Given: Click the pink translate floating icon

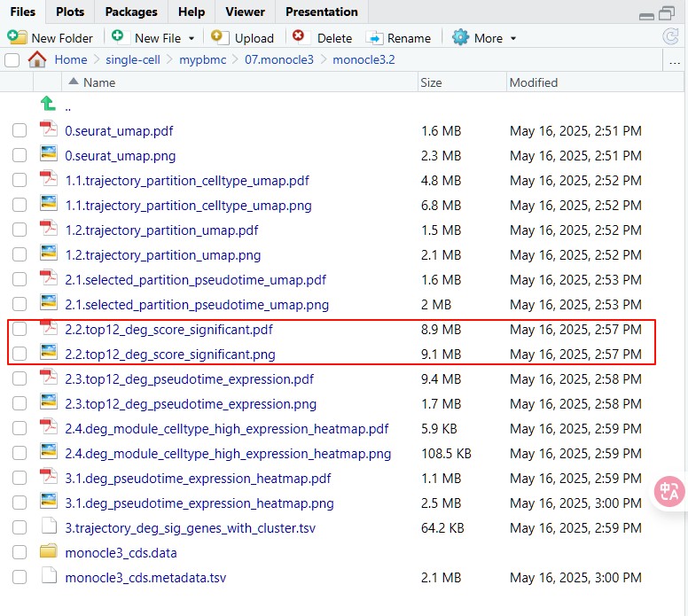Looking at the screenshot, I should [669, 491].
